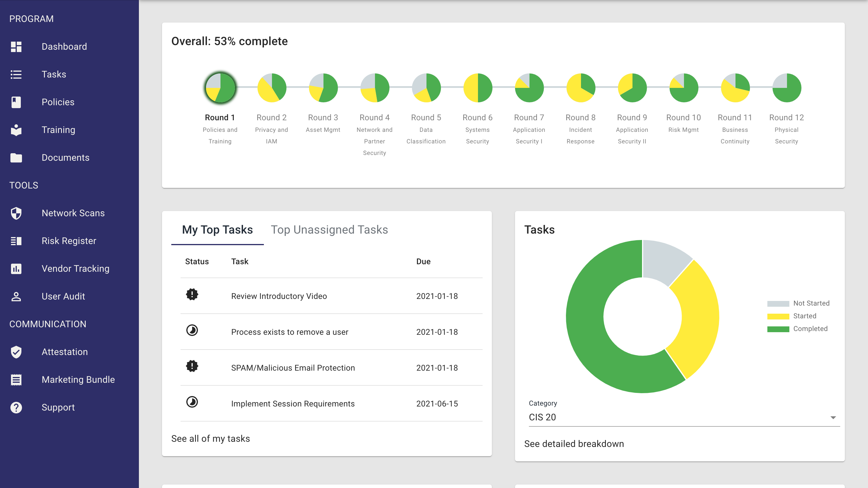Click the Status column header

197,261
